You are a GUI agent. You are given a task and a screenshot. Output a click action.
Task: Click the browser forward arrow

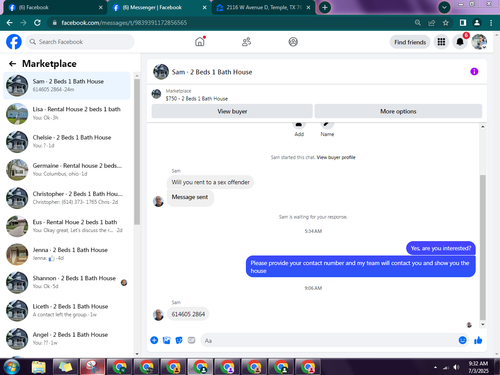23,23
